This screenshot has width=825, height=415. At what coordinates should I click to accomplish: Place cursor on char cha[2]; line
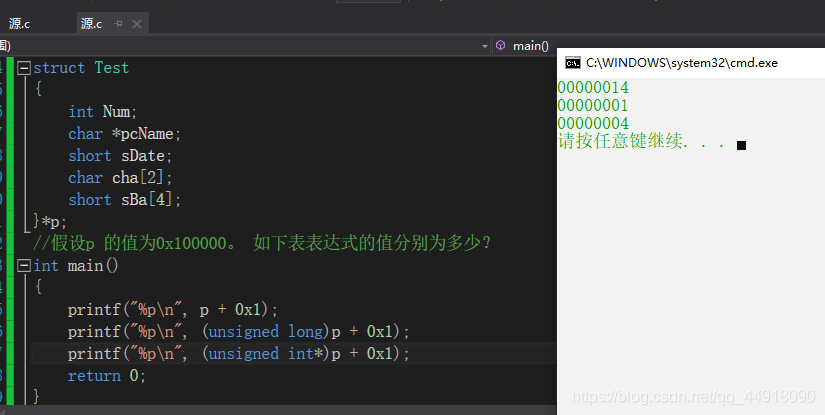point(120,178)
